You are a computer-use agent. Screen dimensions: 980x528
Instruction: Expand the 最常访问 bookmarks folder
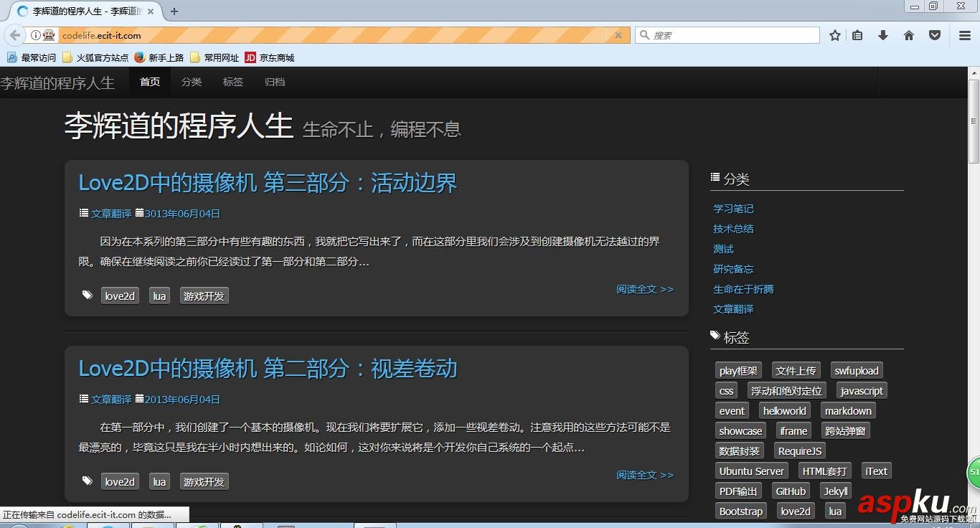[x=30, y=57]
